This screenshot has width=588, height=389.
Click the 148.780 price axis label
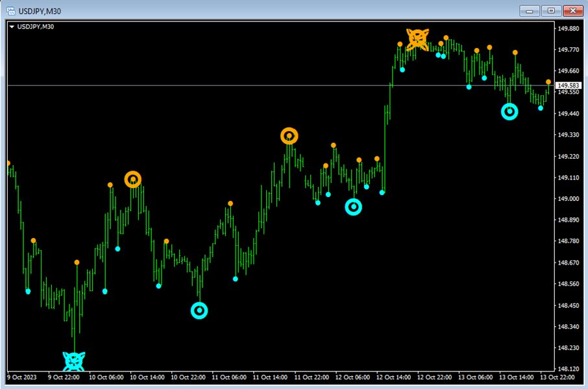(x=569, y=241)
